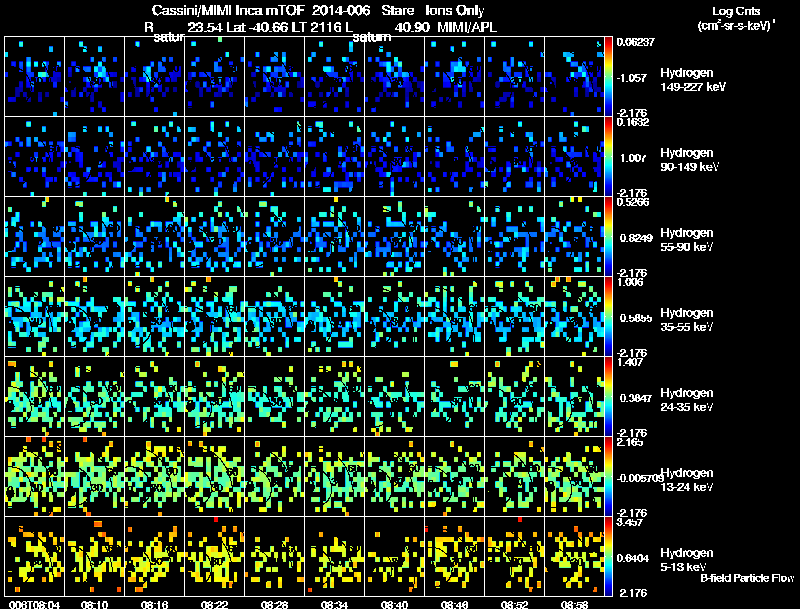Viewport: 800px width, 609px height.
Task: Open the 5-13 keV image at 08:46
Action: point(455,556)
